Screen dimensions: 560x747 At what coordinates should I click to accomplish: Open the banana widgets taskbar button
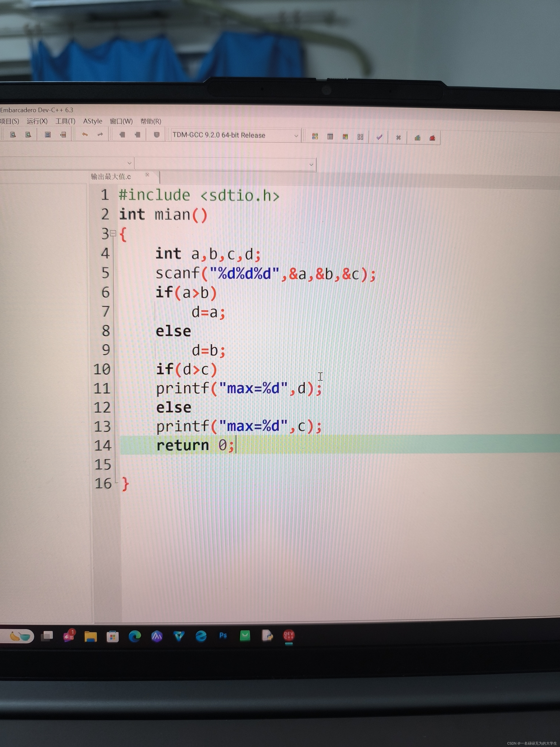(20, 637)
